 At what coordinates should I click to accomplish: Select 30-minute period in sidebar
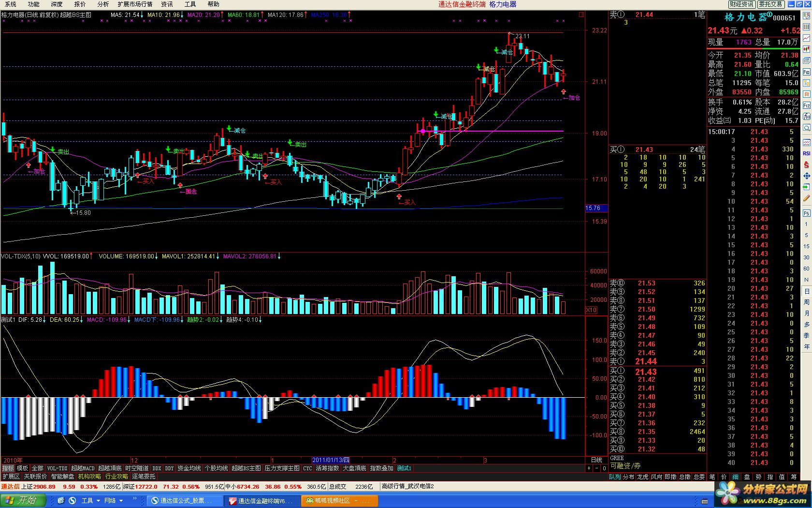tap(806, 257)
